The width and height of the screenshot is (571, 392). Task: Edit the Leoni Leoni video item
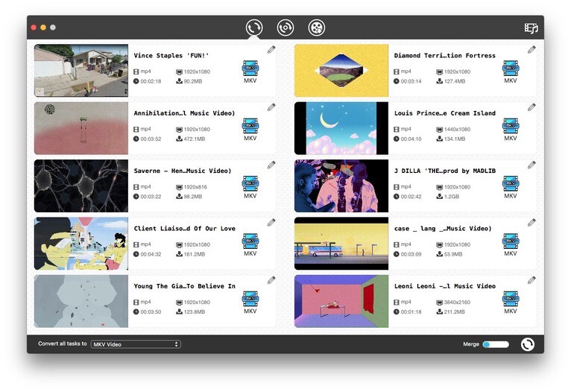coord(531,280)
